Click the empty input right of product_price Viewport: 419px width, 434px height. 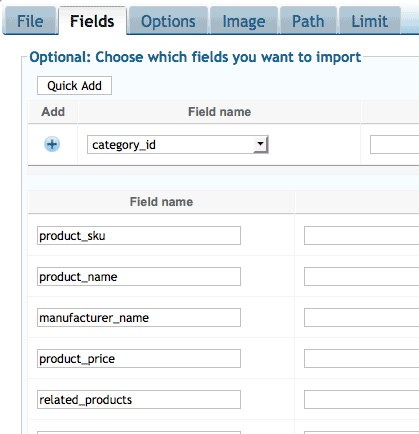[361, 359]
